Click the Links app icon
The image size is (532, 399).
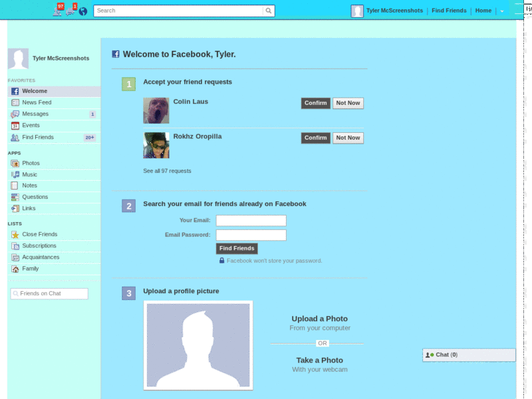tap(15, 208)
